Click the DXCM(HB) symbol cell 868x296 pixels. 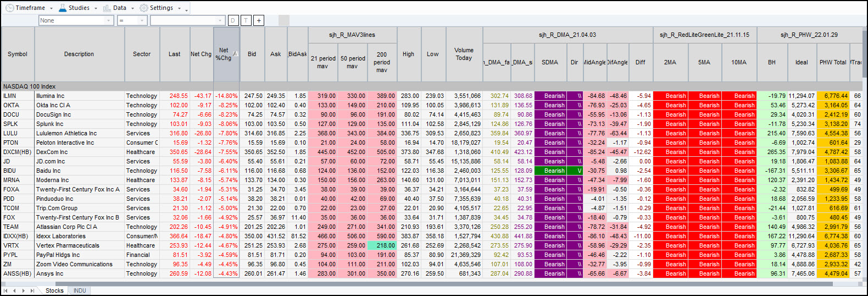[x=18, y=152]
